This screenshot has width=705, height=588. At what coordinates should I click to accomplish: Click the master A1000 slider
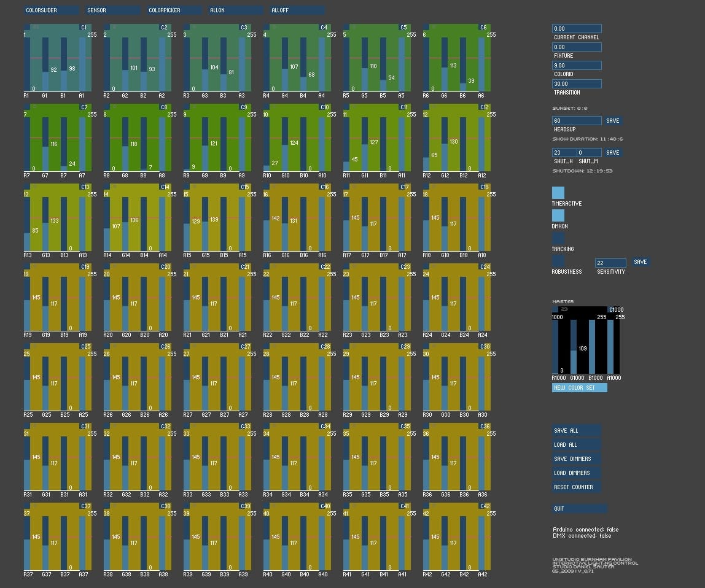click(x=610, y=347)
